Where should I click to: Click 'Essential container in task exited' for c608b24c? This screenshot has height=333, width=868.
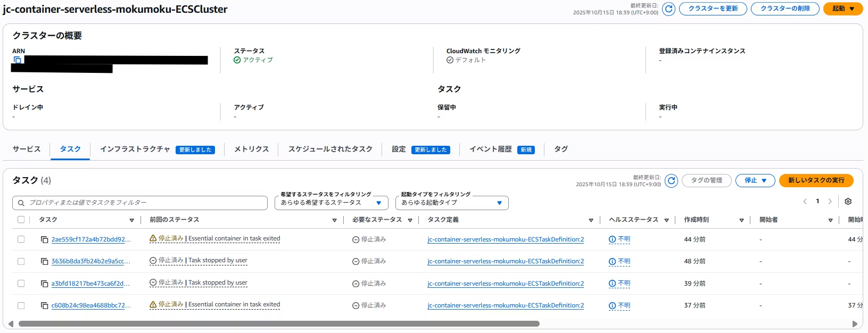(234, 304)
